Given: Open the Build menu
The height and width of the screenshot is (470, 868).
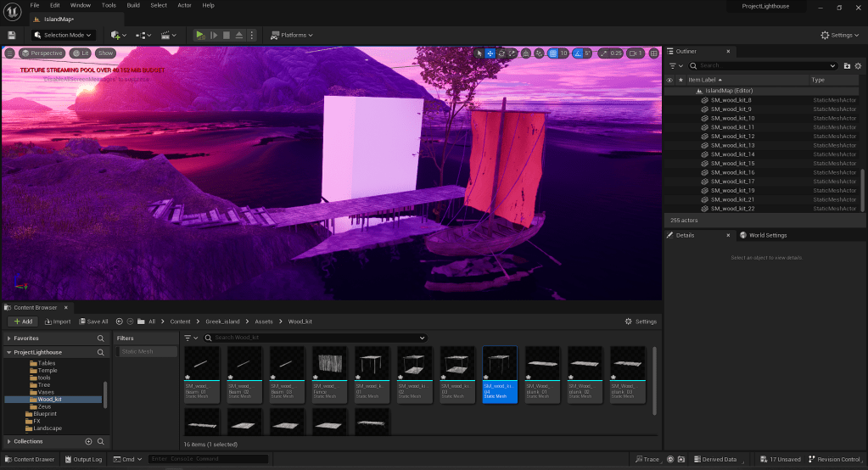Looking at the screenshot, I should point(133,5).
